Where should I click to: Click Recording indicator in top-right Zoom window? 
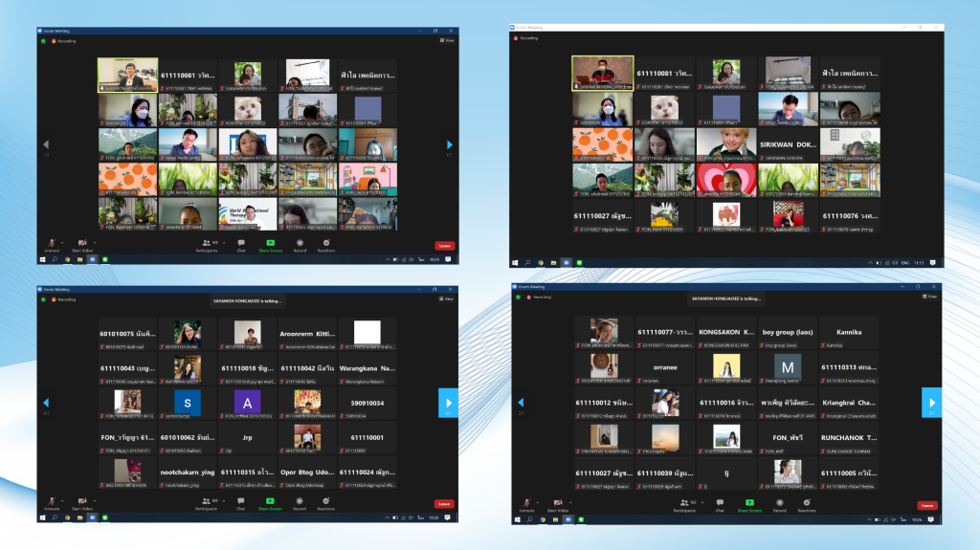[x=526, y=38]
